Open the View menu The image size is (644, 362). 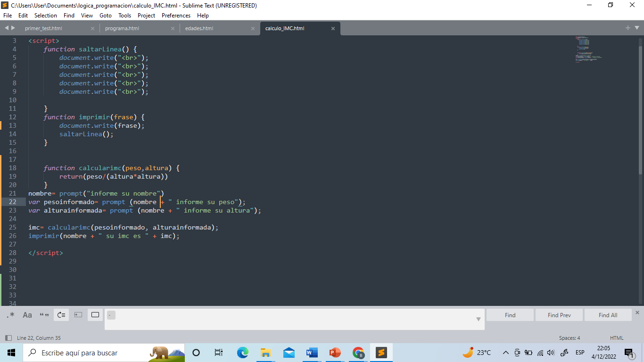click(87, 16)
